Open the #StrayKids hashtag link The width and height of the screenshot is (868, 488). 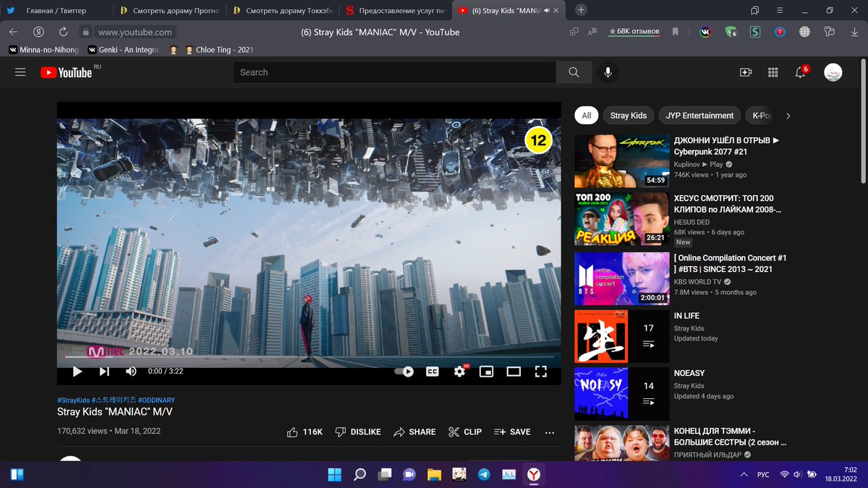coord(73,400)
